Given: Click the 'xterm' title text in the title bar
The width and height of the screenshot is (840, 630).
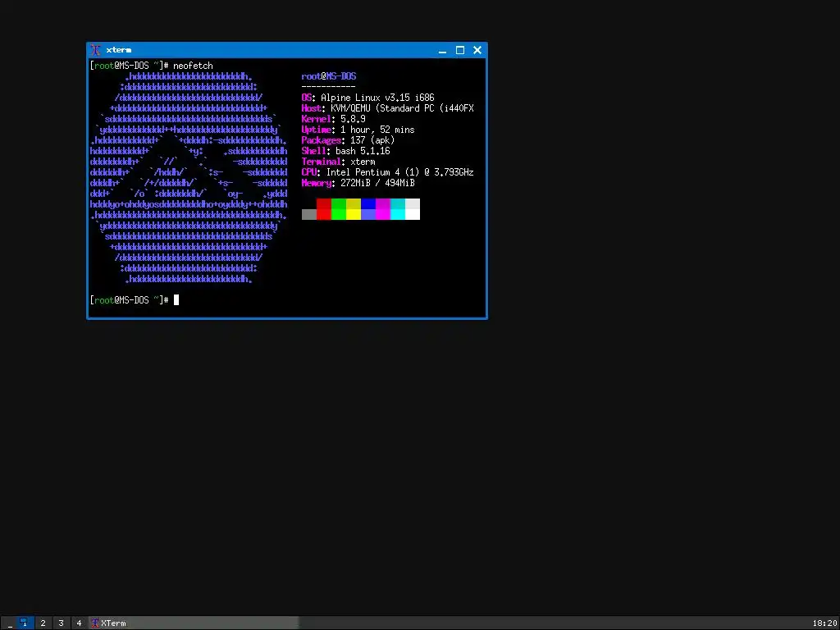Looking at the screenshot, I should pos(119,50).
